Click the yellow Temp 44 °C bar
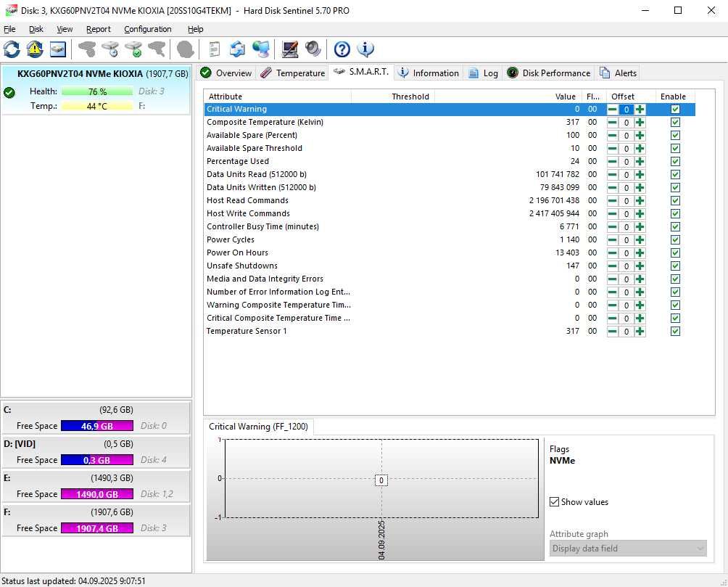This screenshot has height=587, width=728. click(97, 106)
